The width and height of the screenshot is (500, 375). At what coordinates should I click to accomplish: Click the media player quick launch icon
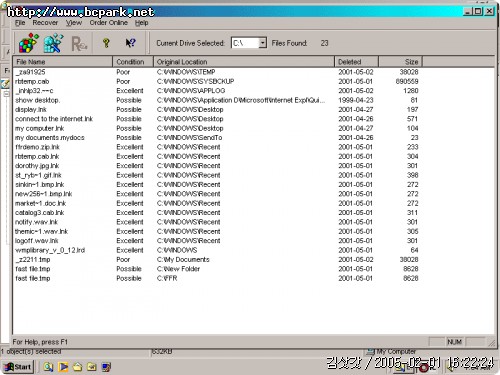coord(63,367)
